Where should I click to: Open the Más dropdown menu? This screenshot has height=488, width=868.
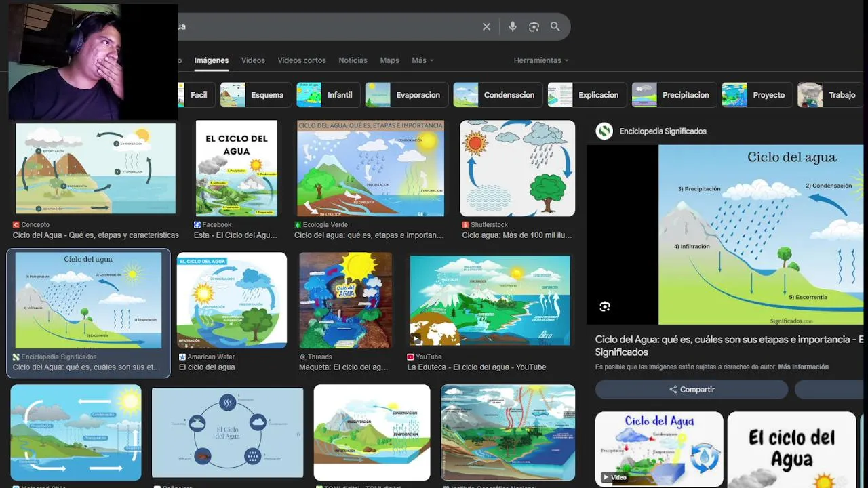[422, 60]
